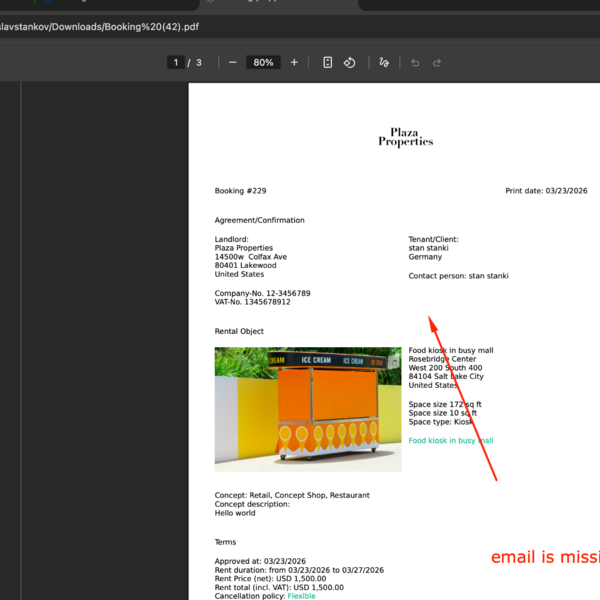Click the 'Rental Object' section heading
The image size is (600, 600).
click(237, 331)
